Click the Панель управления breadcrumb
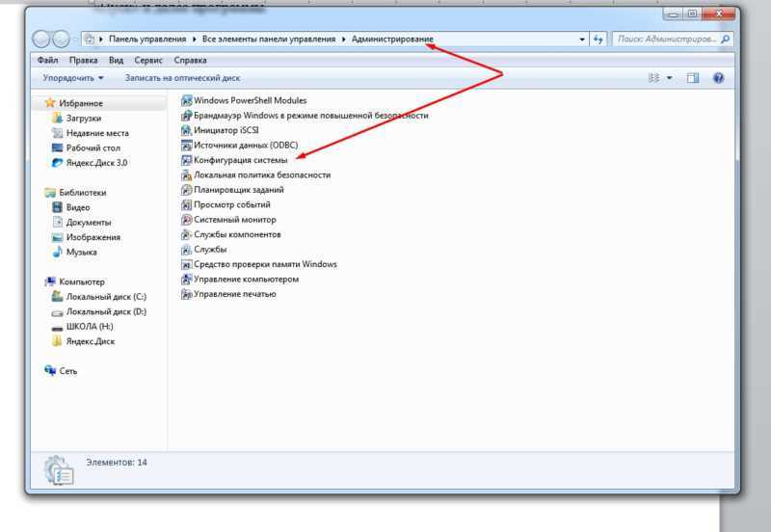771x532 pixels. tap(147, 39)
